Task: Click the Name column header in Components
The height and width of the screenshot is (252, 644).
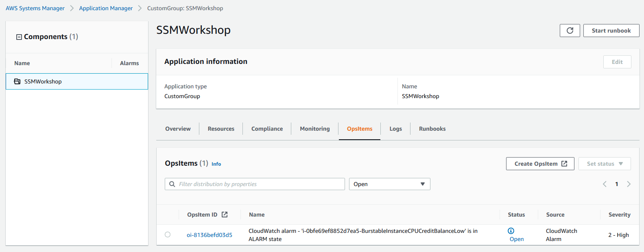Action: click(22, 63)
